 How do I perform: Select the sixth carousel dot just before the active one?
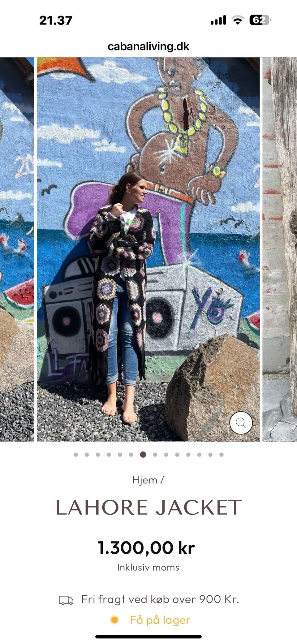131,455
